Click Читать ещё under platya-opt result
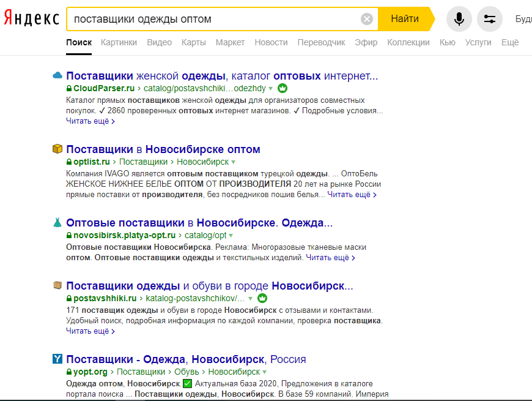The height and width of the screenshot is (401, 532). point(330,258)
